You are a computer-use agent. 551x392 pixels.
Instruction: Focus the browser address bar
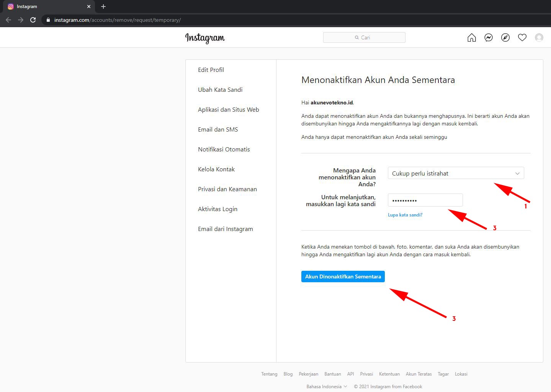(295, 20)
